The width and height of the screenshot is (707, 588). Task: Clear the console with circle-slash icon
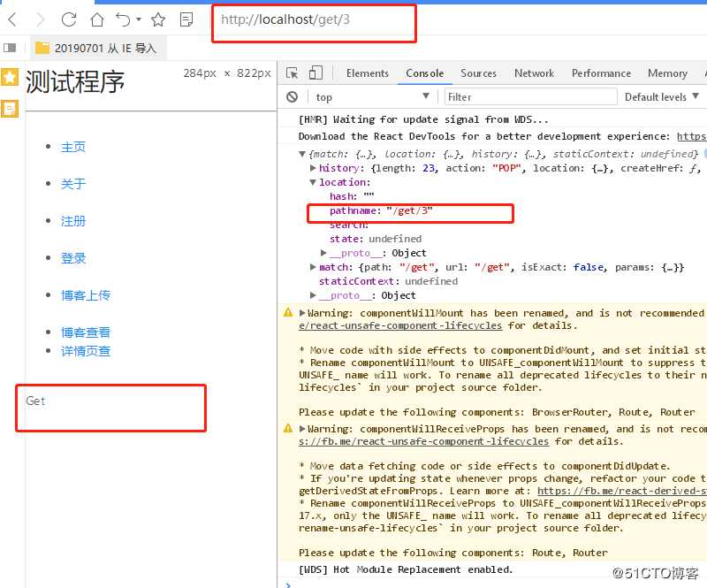(293, 96)
